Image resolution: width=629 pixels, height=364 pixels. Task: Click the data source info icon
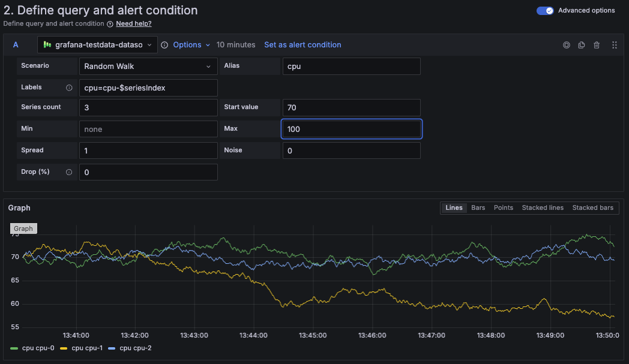[x=164, y=45]
